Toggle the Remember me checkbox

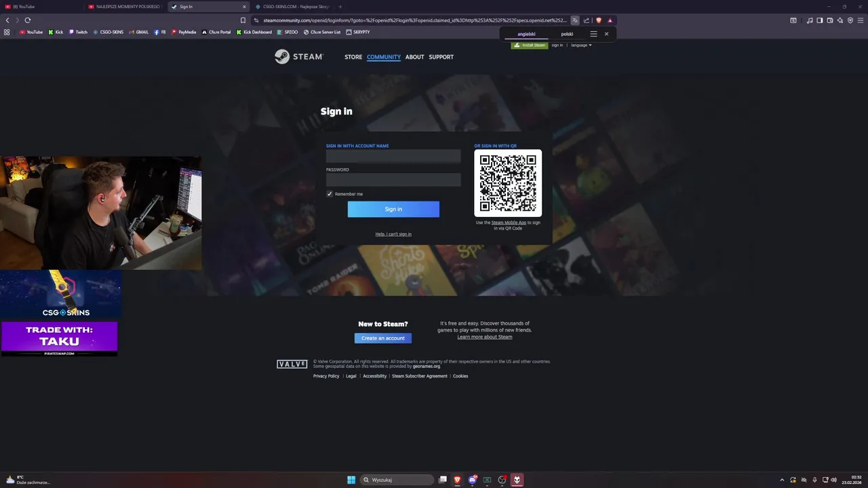pyautogui.click(x=330, y=194)
